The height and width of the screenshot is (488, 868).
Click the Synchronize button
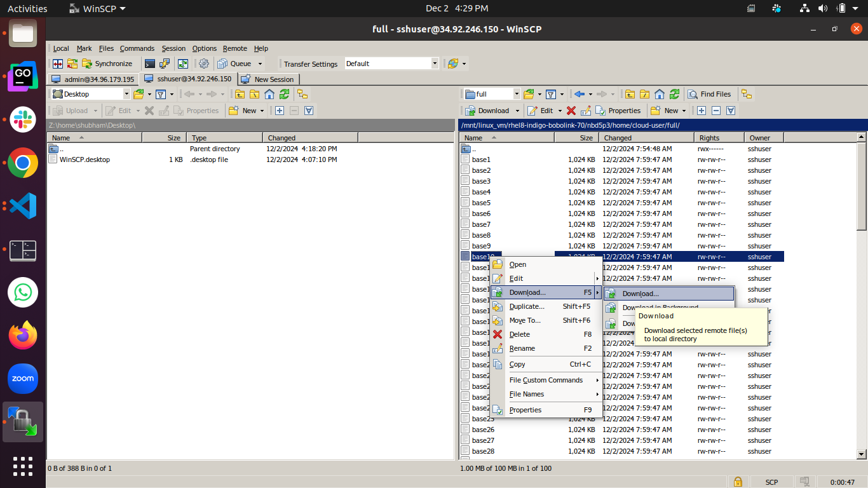107,64
